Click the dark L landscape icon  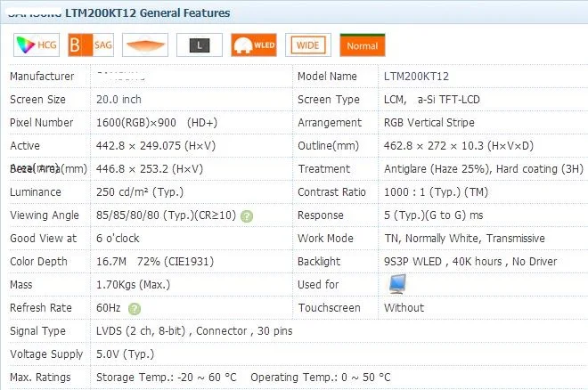point(200,45)
